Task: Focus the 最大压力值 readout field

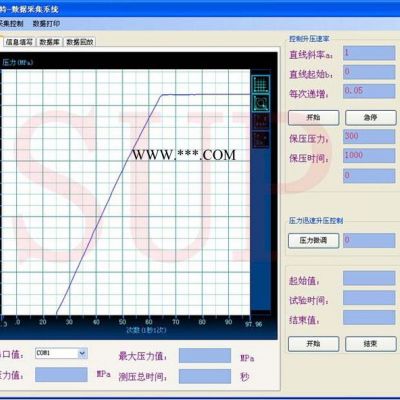Action: coord(205,356)
